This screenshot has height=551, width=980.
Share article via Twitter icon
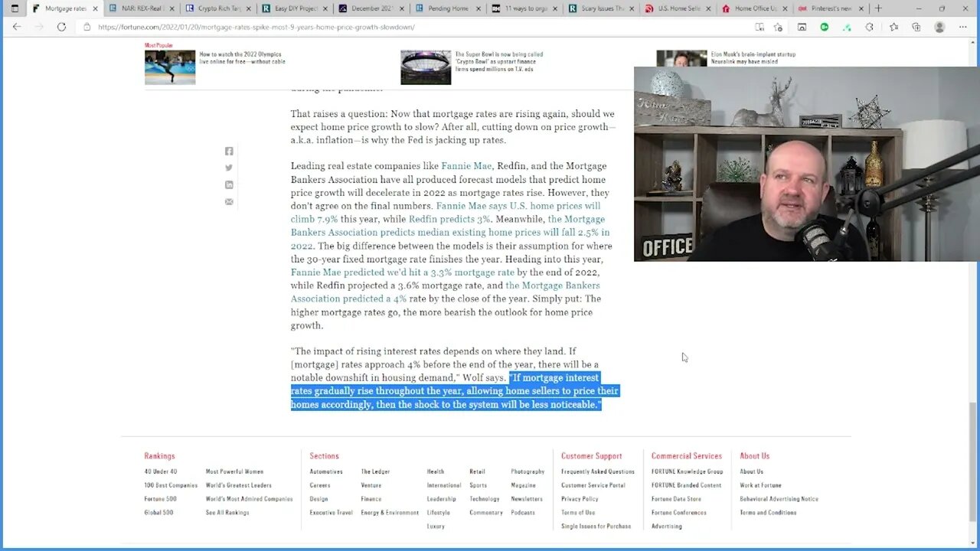[x=229, y=168]
